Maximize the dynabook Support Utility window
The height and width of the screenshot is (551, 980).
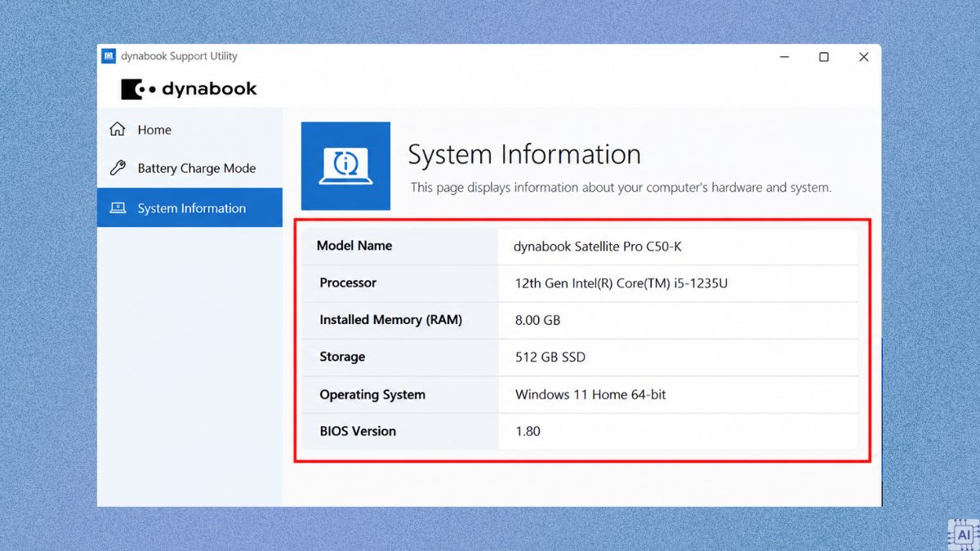click(824, 57)
